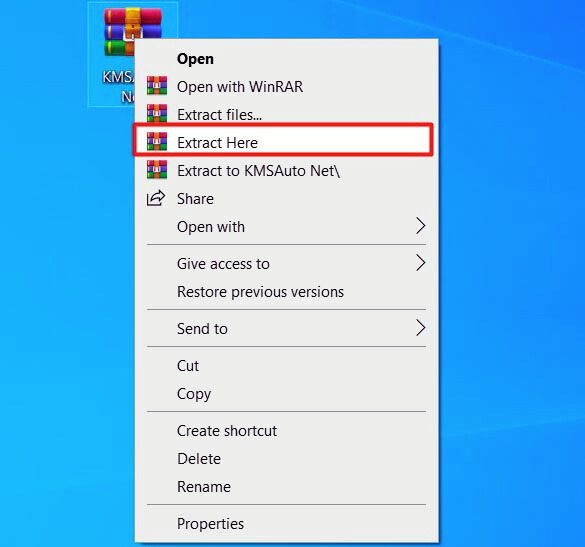Select Extract files... menu entry
This screenshot has height=547, width=585.
(x=287, y=115)
